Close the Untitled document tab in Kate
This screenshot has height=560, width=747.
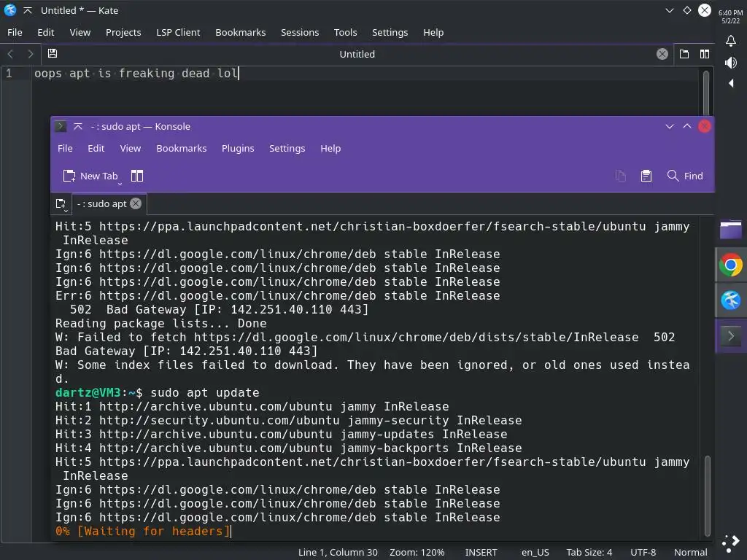tap(662, 54)
